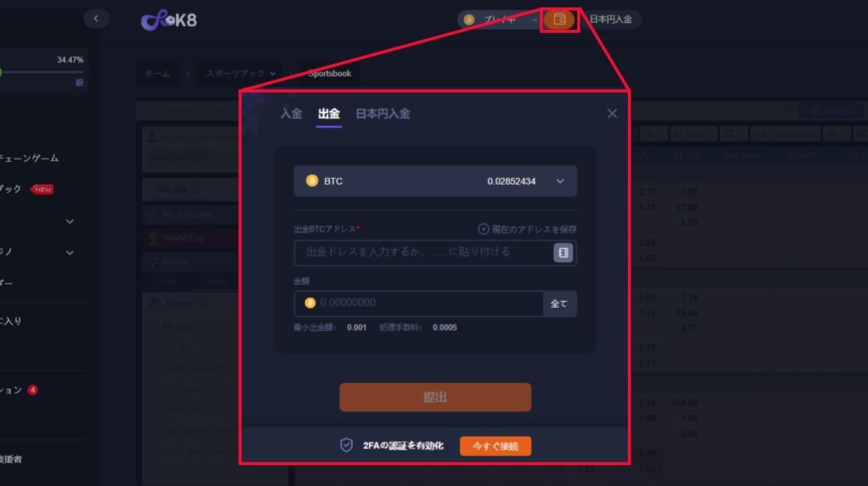Open the header balance currency dropdown
The height and width of the screenshot is (486, 868).
[x=534, y=19]
